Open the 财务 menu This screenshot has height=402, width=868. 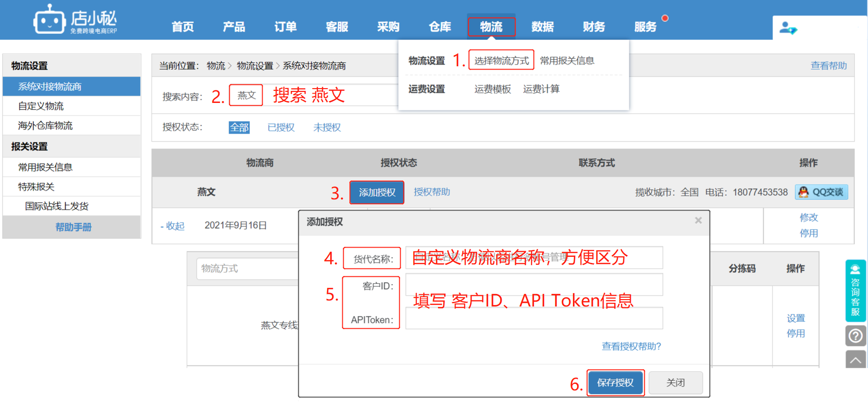[594, 27]
